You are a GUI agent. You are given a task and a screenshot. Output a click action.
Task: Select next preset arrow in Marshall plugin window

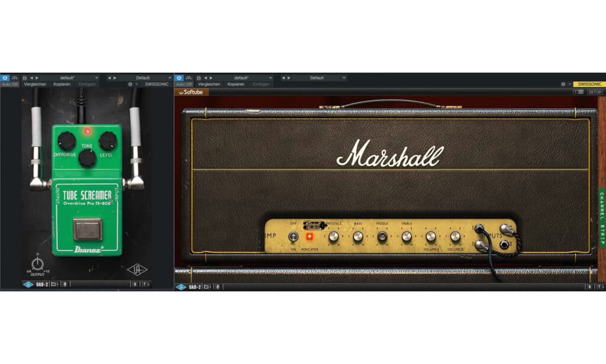211,78
